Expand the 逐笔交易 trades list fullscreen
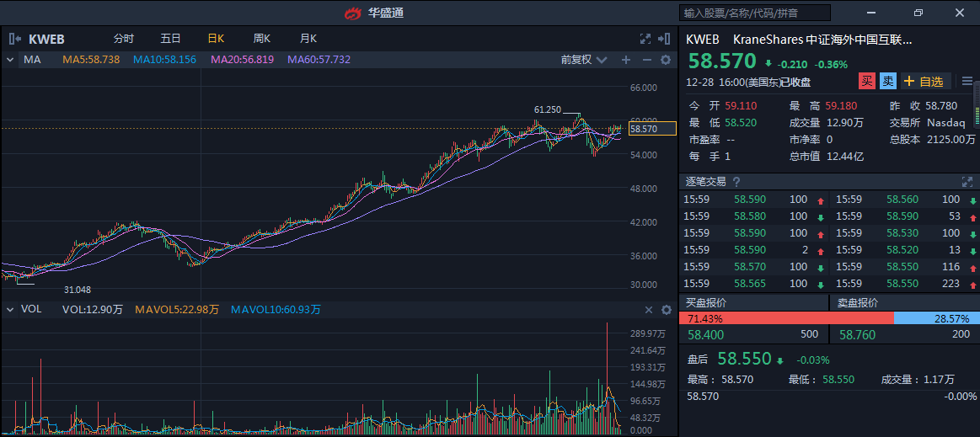The width and height of the screenshot is (980, 437). pos(967,182)
